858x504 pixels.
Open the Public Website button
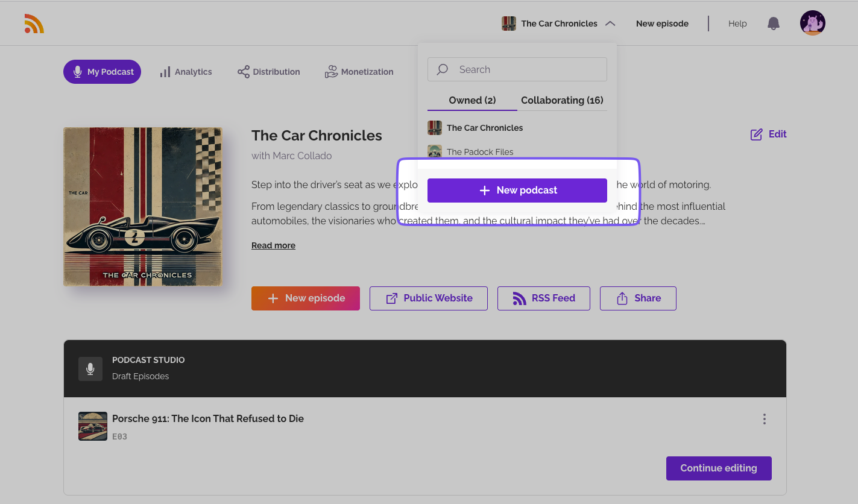pyautogui.click(x=429, y=298)
